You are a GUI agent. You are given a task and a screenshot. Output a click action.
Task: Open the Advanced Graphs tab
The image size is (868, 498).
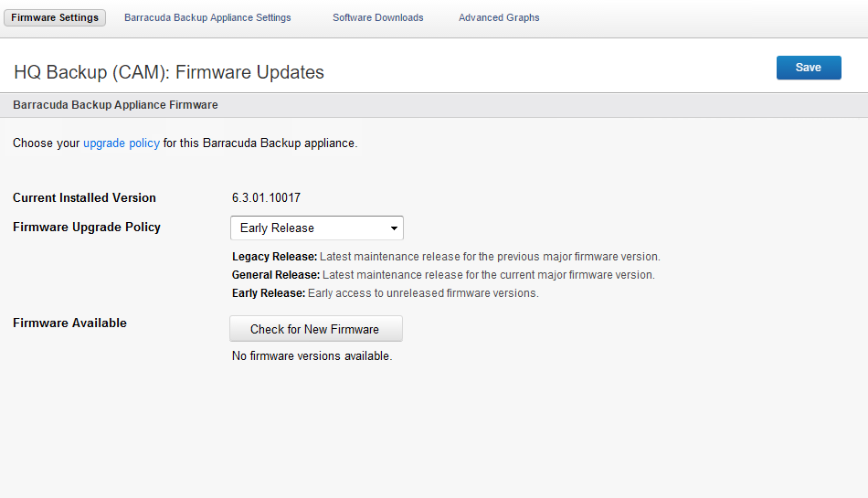coord(499,17)
